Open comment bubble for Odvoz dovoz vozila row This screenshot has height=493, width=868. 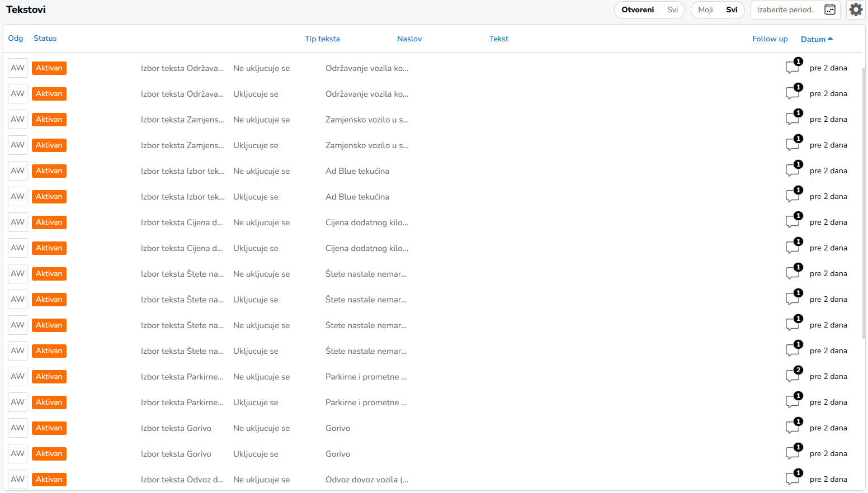[792, 478]
